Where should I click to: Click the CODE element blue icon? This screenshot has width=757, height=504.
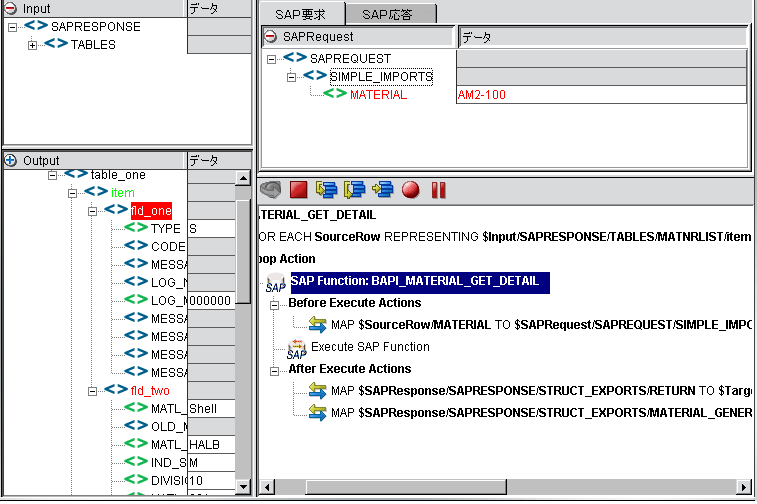coord(136,245)
